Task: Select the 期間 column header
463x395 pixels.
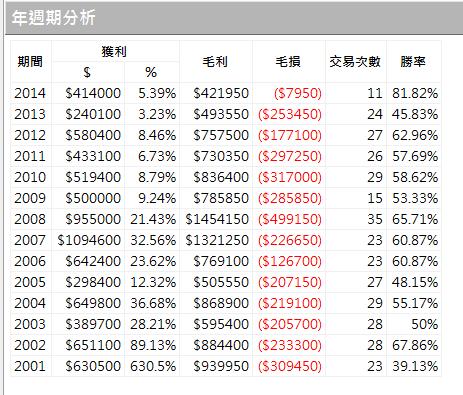Action: pos(30,62)
